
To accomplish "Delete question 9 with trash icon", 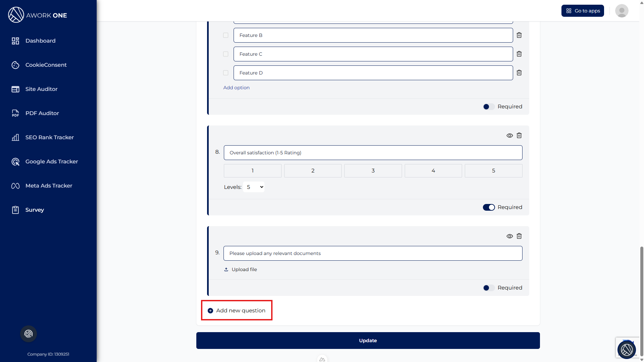I will pos(519,236).
